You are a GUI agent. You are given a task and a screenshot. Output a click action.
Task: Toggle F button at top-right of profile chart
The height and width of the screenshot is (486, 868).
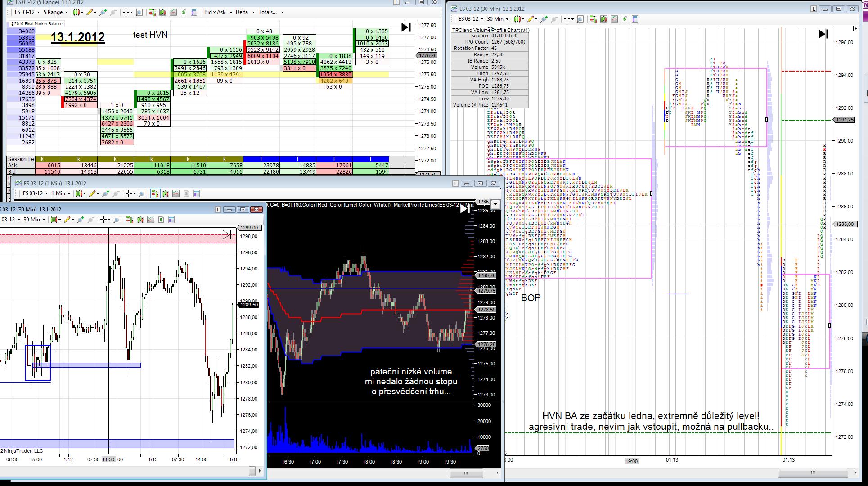pyautogui.click(x=855, y=29)
